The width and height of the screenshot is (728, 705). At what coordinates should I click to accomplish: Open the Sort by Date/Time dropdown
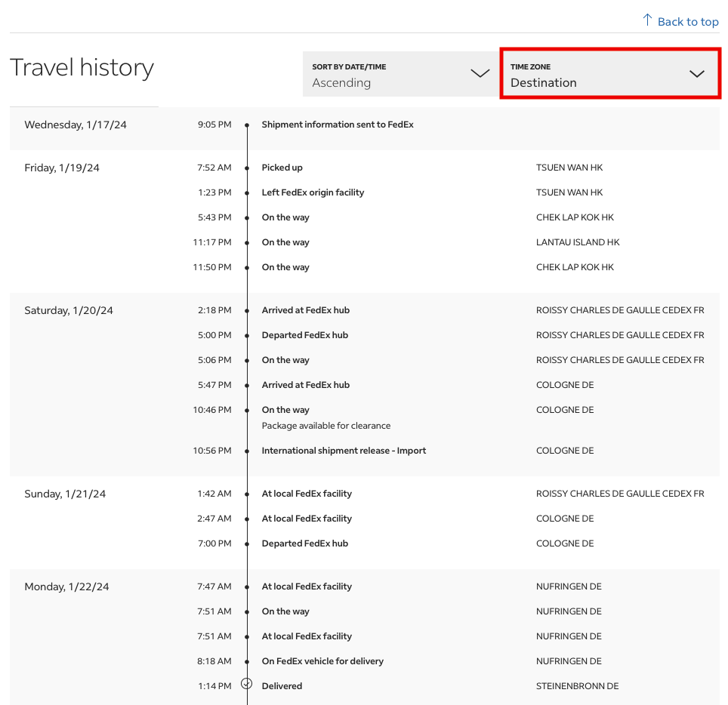tap(399, 74)
